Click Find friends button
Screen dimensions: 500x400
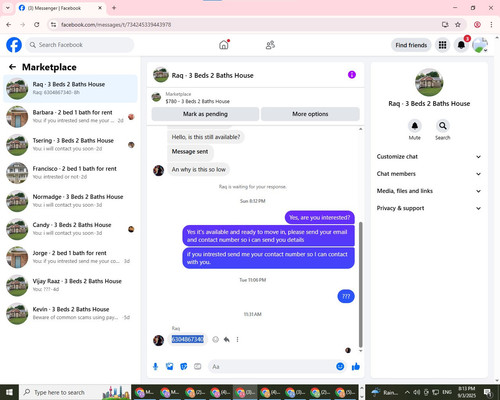[x=411, y=45]
